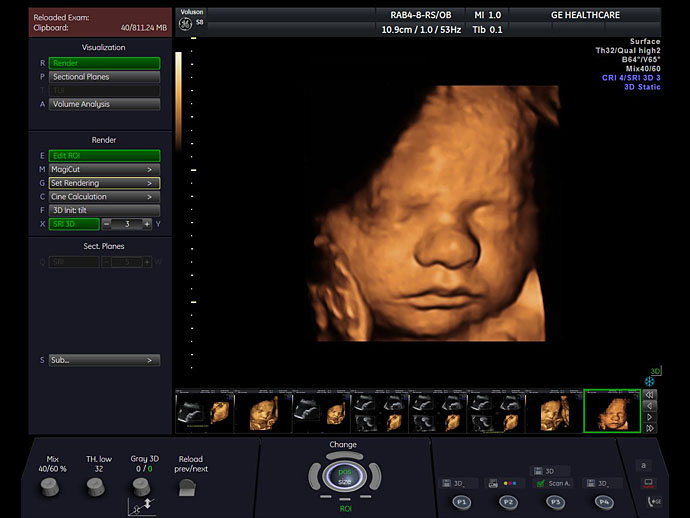Click the TH. low knob
Viewport: 690px width, 518px height.
(x=95, y=487)
